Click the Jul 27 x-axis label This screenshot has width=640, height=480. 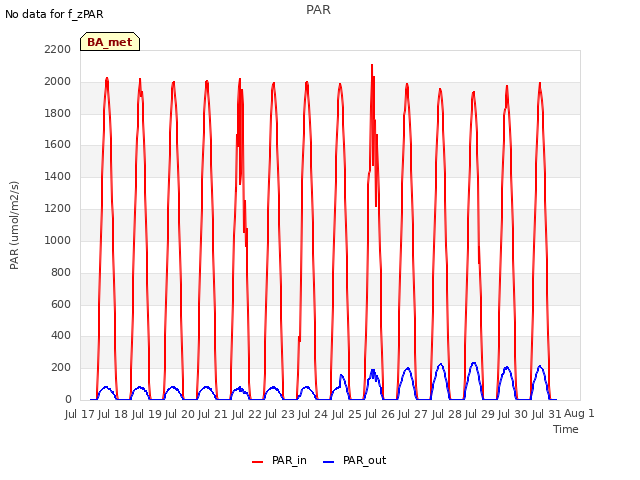(x=413, y=414)
